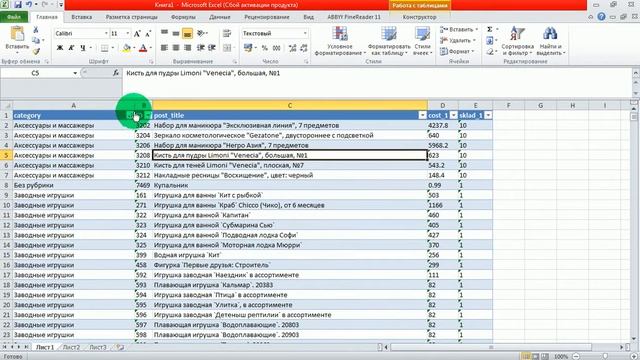Toggle middle vertical alignment

(x=176, y=33)
